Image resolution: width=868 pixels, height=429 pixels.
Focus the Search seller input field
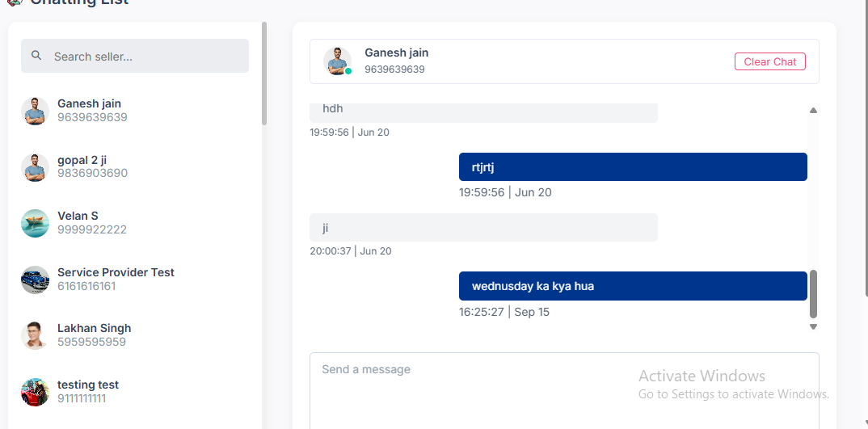point(145,57)
